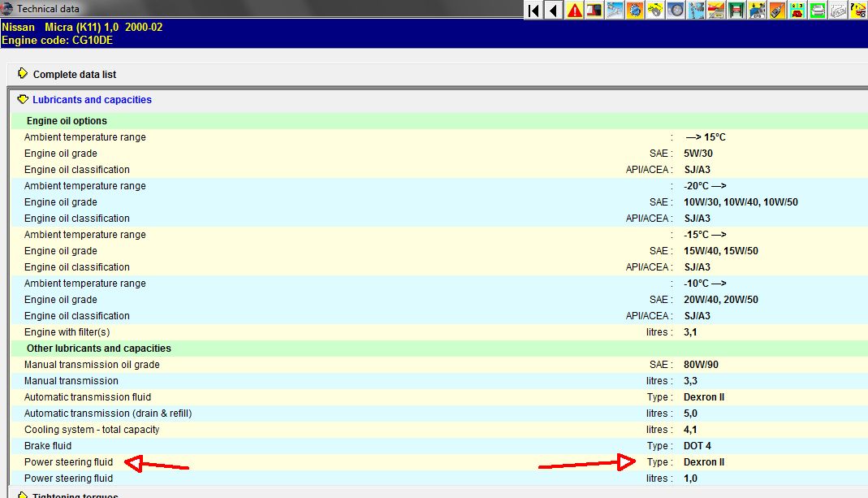The height and width of the screenshot is (498, 868).
Task: Click the red car with numbers icon
Action: (x=797, y=10)
